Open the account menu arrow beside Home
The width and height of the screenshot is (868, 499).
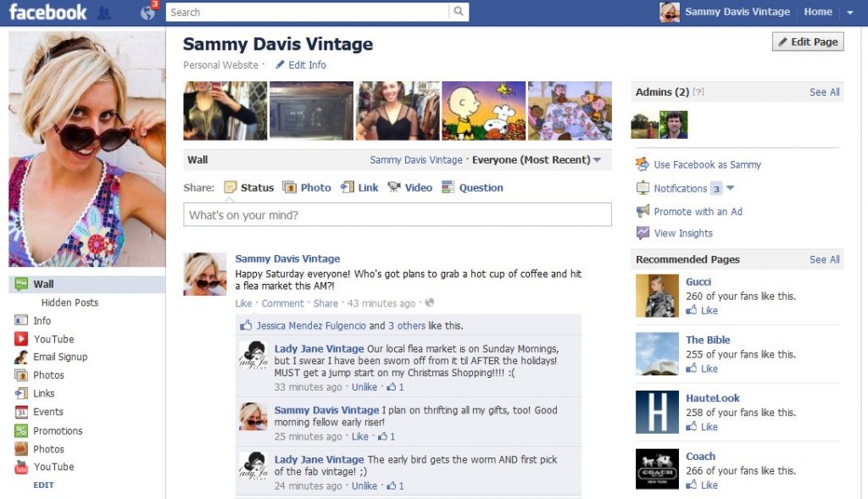(849, 12)
